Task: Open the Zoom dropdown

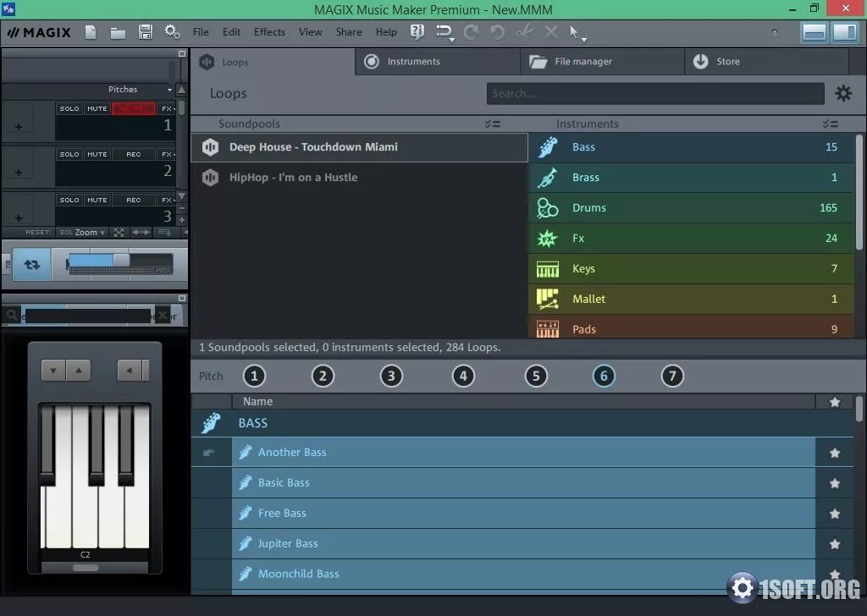Action: coord(90,233)
